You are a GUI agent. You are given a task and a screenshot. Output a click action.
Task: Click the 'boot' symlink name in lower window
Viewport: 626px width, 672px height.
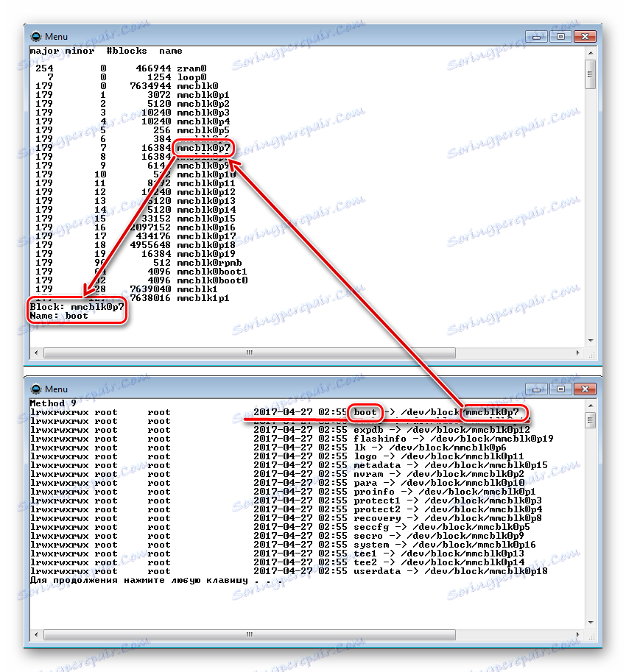tap(365, 412)
